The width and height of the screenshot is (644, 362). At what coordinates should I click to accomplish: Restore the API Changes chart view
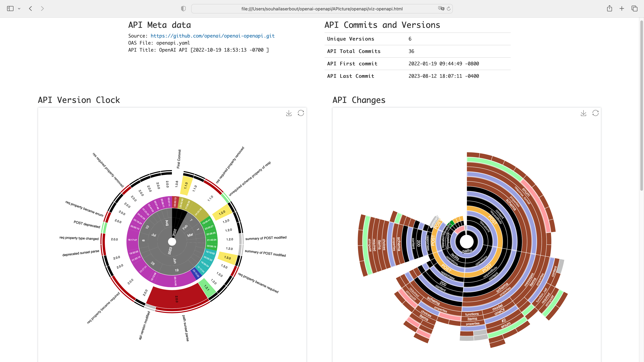[596, 113]
